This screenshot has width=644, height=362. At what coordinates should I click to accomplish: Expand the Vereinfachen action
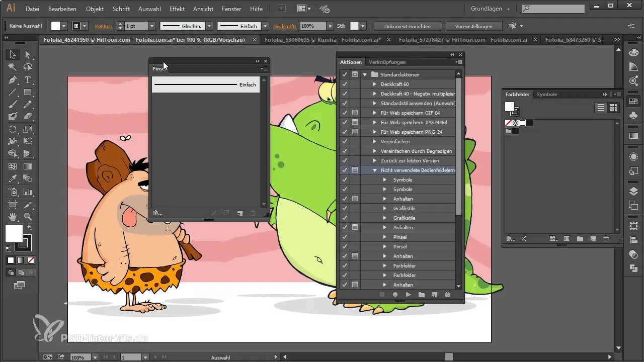[374, 141]
